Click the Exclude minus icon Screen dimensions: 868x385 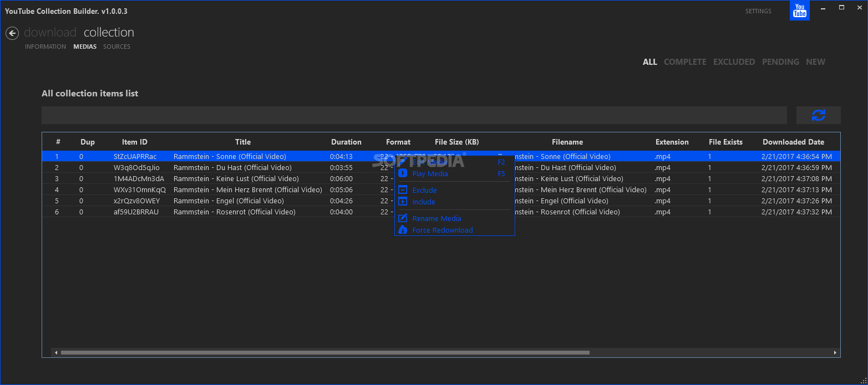pos(403,190)
